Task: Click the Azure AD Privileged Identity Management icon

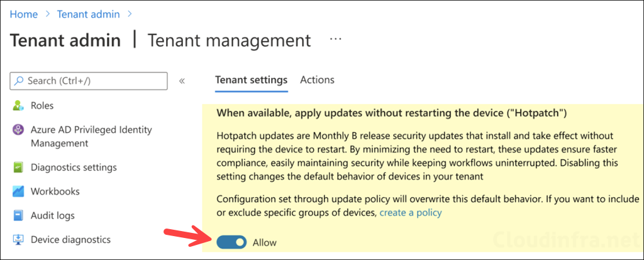Action: (x=18, y=130)
